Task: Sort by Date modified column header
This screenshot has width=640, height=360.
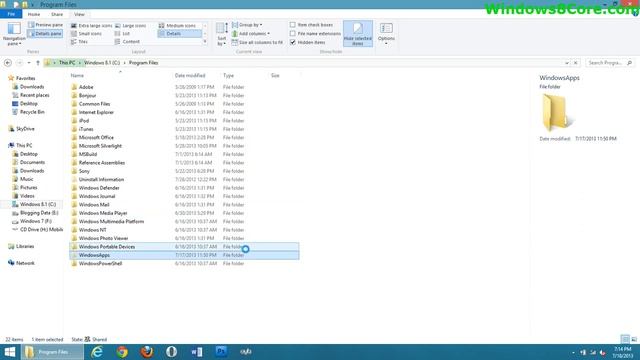Action: (x=190, y=76)
